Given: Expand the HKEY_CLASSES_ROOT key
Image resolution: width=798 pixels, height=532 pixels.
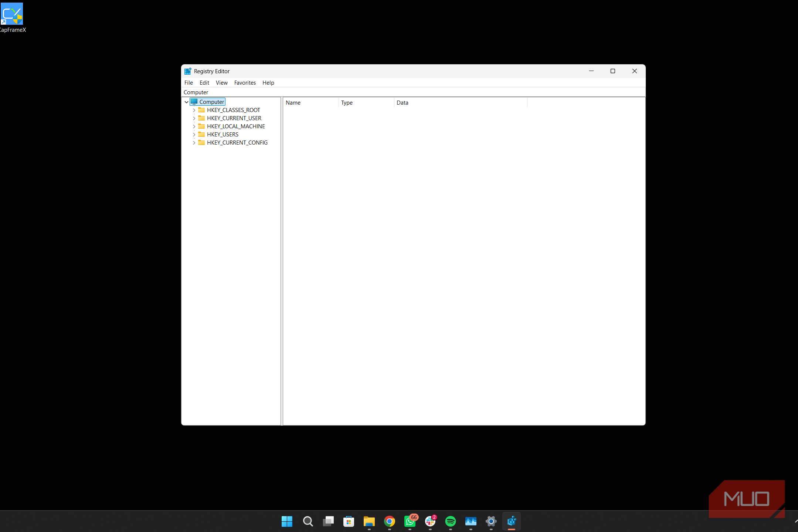Looking at the screenshot, I should (194, 110).
